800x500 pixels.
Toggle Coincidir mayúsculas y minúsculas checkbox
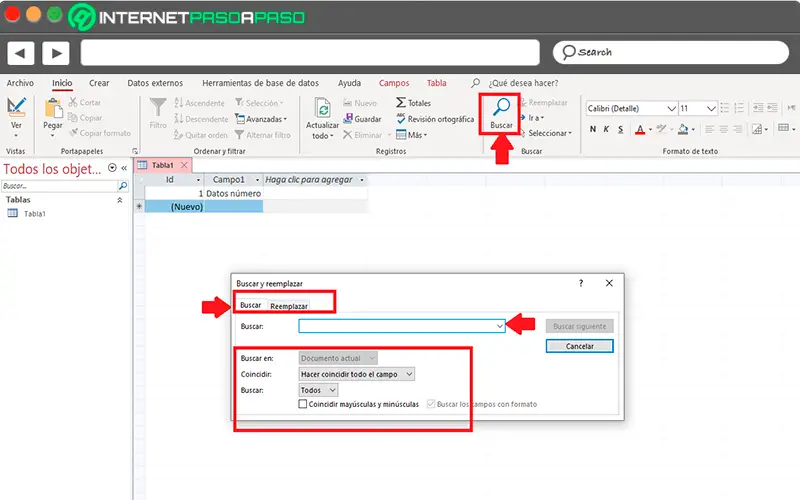[303, 404]
